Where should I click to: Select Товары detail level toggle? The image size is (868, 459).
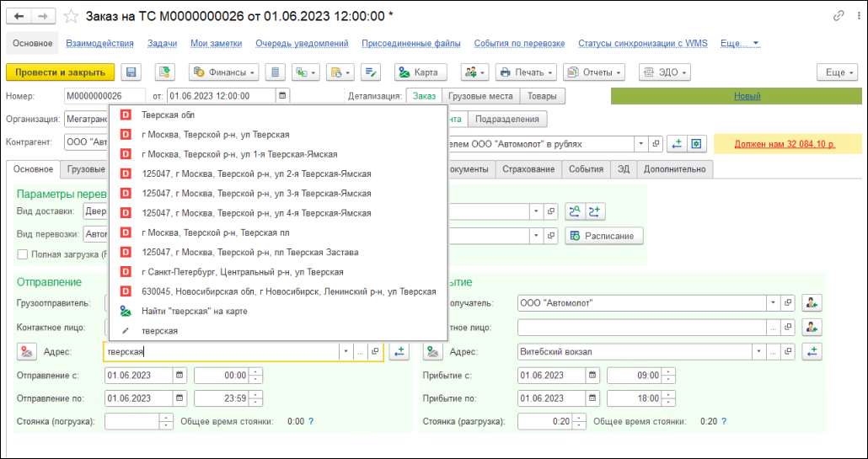[x=542, y=96]
